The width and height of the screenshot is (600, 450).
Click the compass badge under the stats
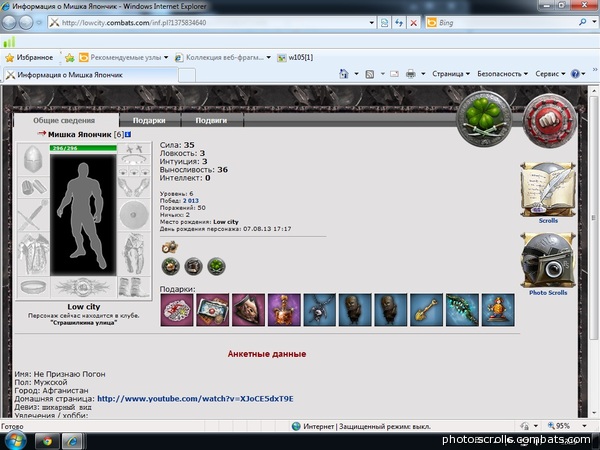(x=170, y=247)
